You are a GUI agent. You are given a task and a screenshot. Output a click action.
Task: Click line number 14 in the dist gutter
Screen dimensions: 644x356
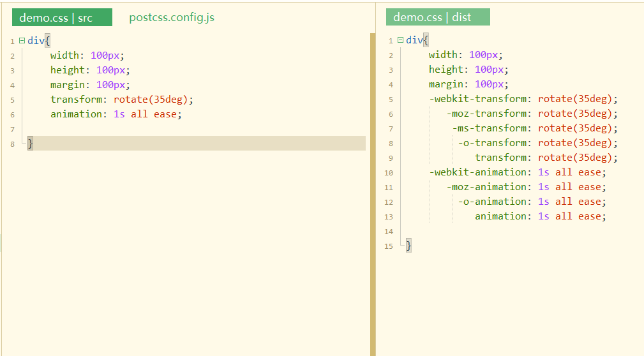pos(389,232)
